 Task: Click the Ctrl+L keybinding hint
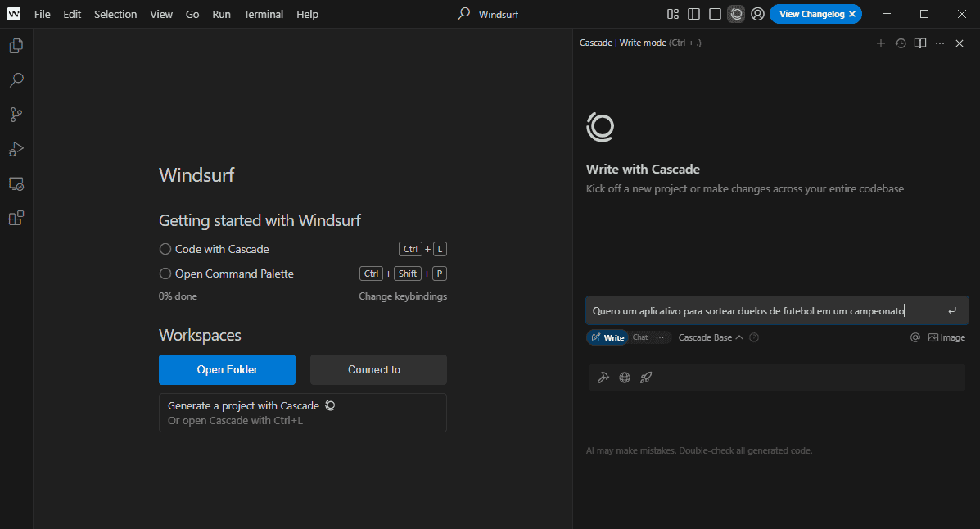[x=422, y=249]
